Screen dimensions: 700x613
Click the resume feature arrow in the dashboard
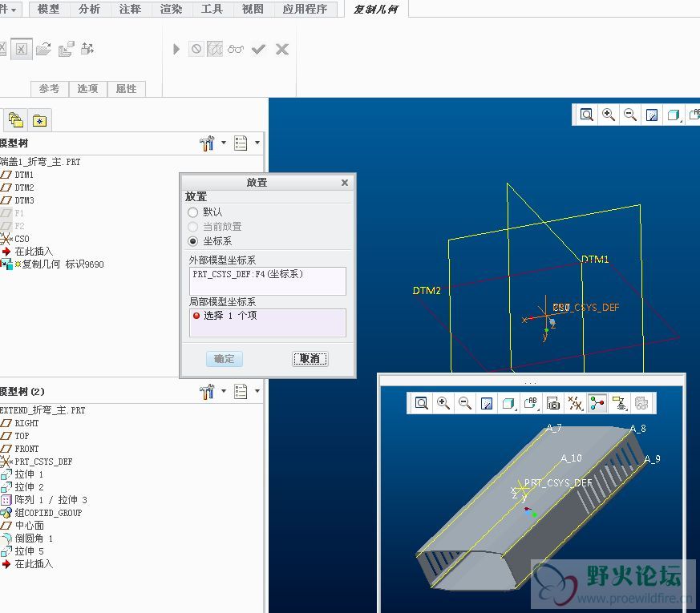pos(176,48)
